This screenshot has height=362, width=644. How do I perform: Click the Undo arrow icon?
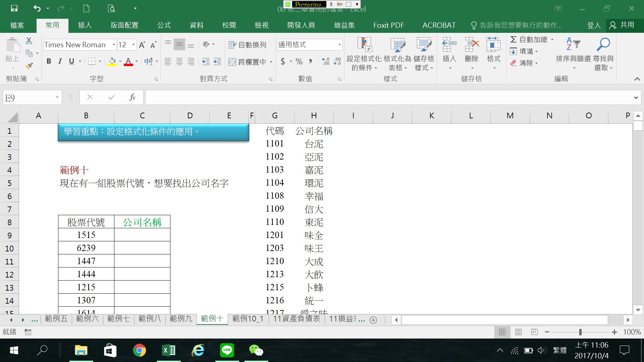[37, 8]
